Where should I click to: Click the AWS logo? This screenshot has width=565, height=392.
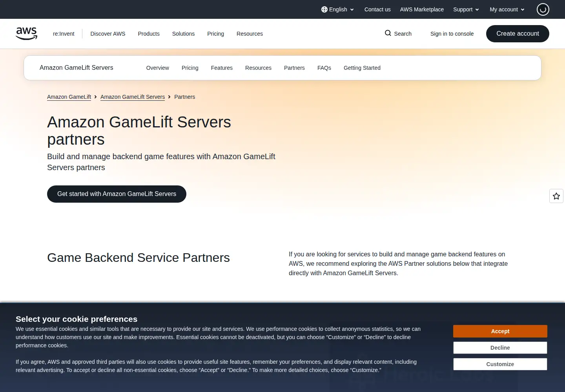[x=27, y=34]
